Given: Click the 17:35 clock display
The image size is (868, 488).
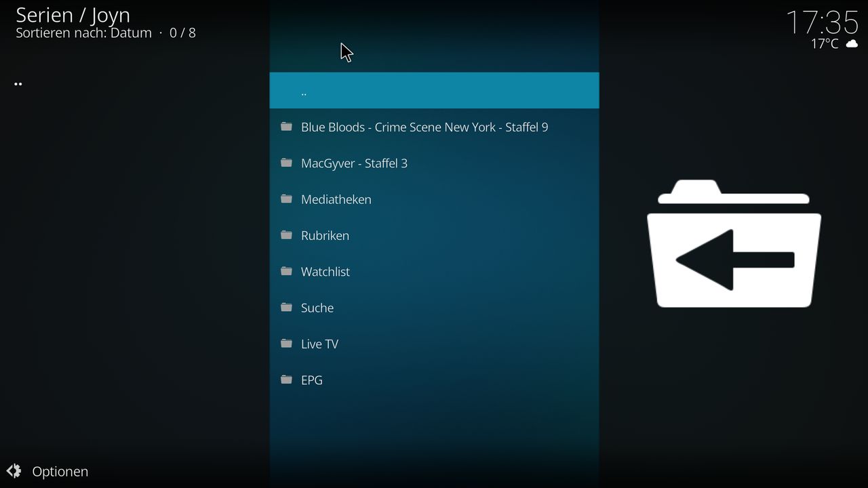Looking at the screenshot, I should click(823, 22).
